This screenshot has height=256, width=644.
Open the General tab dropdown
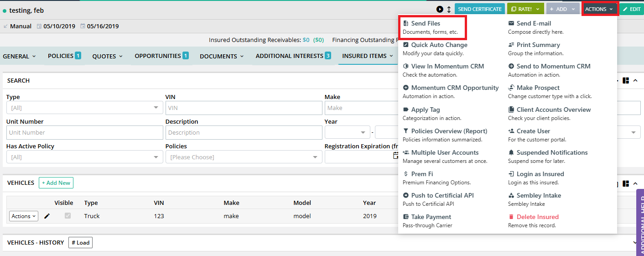point(19,56)
